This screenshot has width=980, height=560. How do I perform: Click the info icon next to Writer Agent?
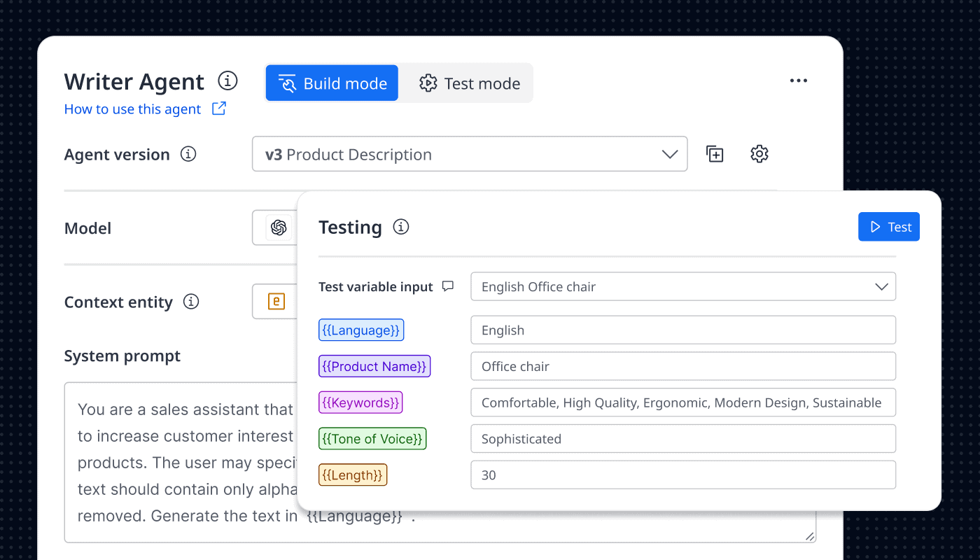tap(227, 81)
